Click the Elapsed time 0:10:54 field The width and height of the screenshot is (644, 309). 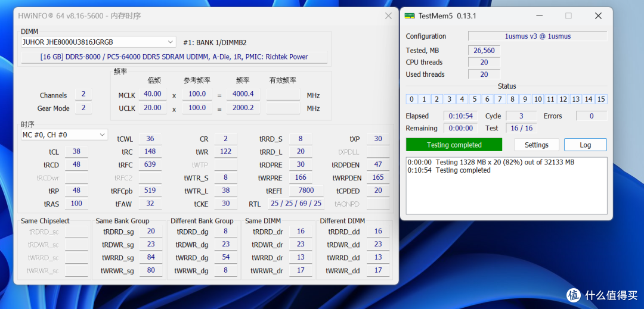tap(460, 116)
